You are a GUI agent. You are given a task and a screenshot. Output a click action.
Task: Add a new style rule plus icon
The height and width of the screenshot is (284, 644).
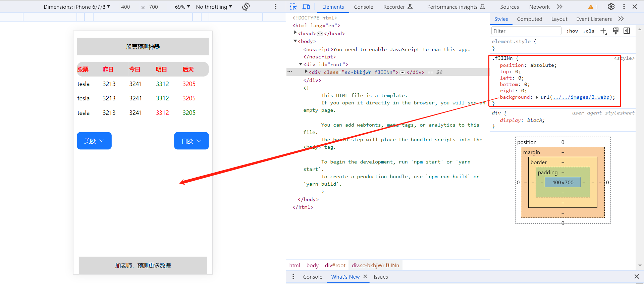click(604, 31)
